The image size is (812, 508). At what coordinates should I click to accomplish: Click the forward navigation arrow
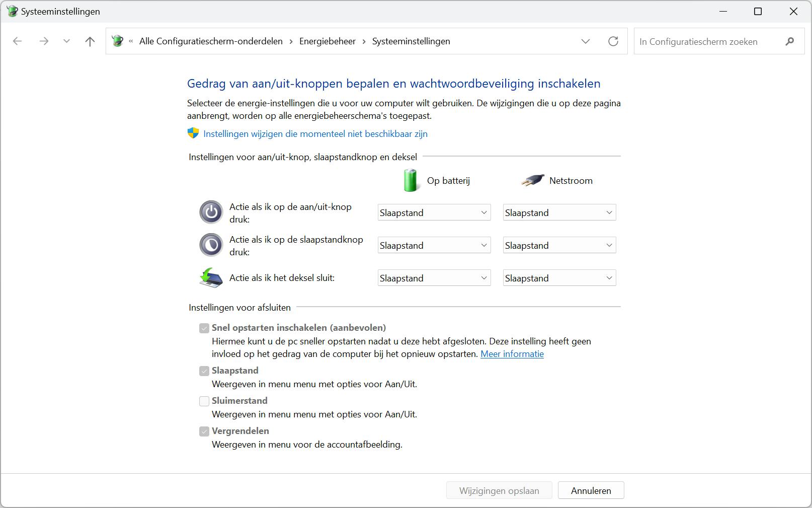44,41
